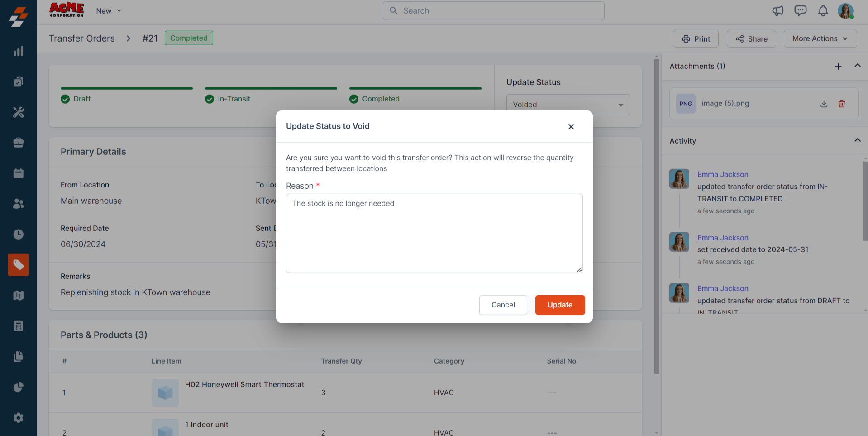The width and height of the screenshot is (868, 436).
Task: Click the ACME Corporation logo
Action: [67, 10]
